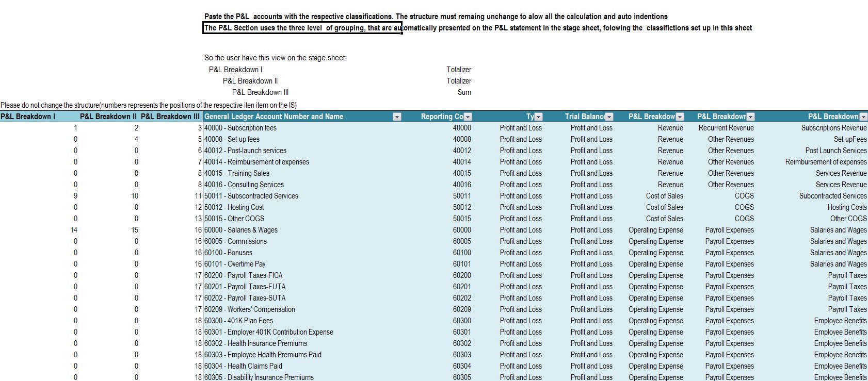Select value '14' in the Salaries & Wages row
Viewport: 868px width, 381px height.
pyautogui.click(x=74, y=230)
